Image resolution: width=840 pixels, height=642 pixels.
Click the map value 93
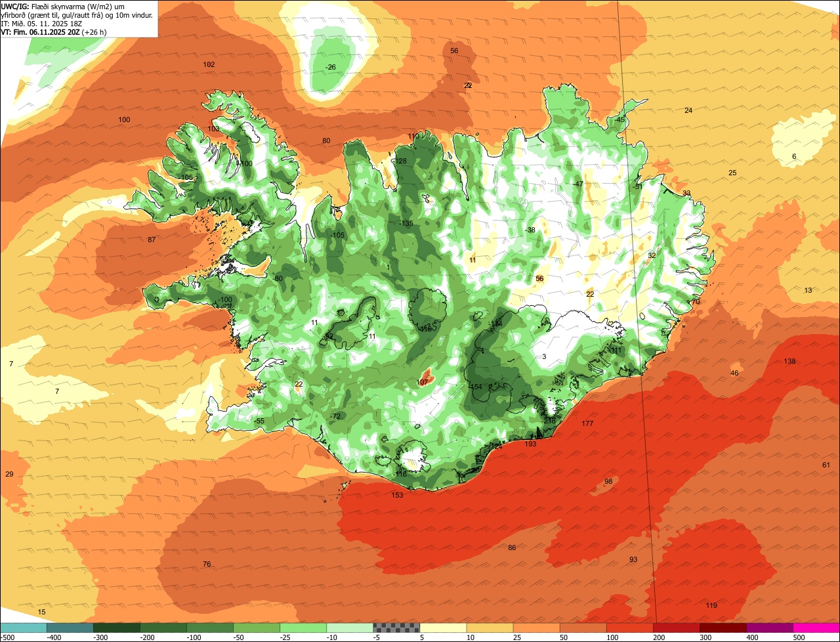coord(633,559)
